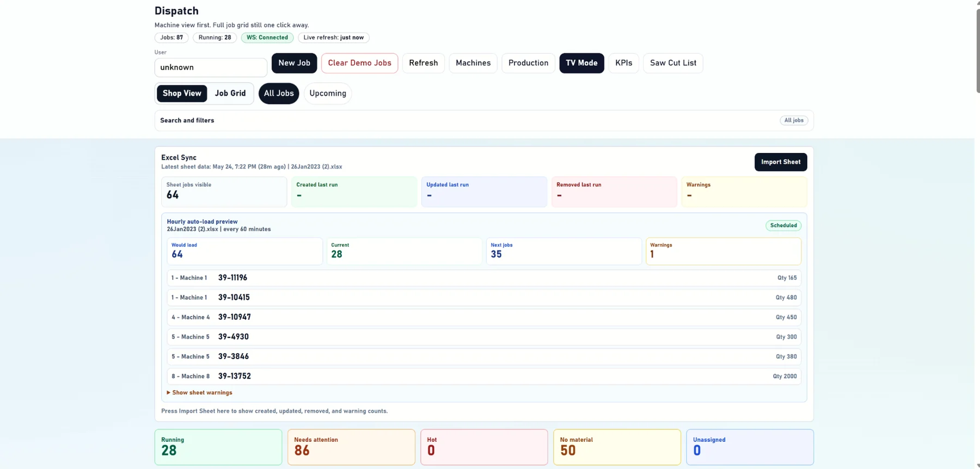Select job row 39-10947

(x=484, y=317)
